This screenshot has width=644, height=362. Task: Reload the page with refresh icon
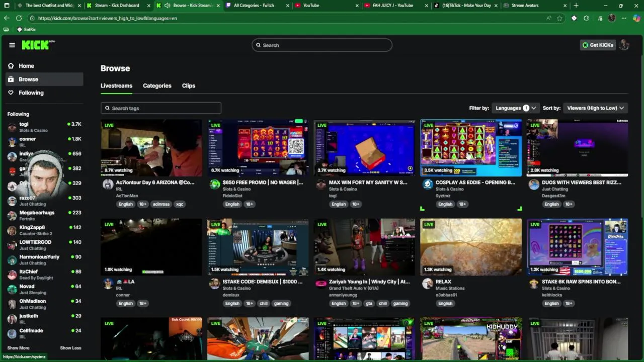[19, 18]
